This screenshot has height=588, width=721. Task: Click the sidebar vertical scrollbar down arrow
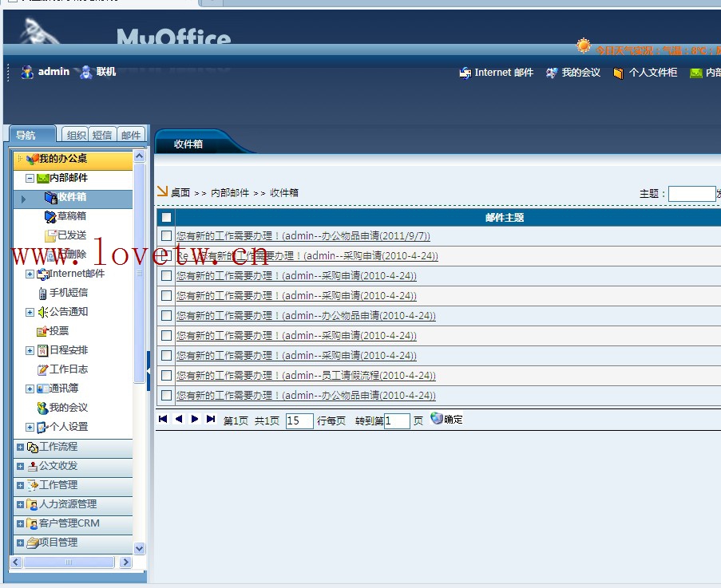pos(140,548)
